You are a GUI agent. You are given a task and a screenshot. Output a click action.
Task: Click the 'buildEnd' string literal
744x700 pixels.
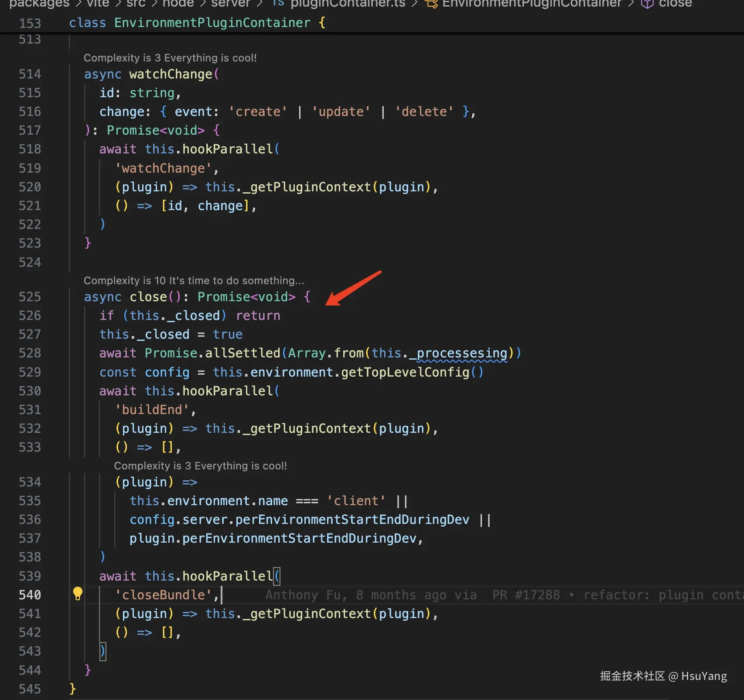coord(152,410)
